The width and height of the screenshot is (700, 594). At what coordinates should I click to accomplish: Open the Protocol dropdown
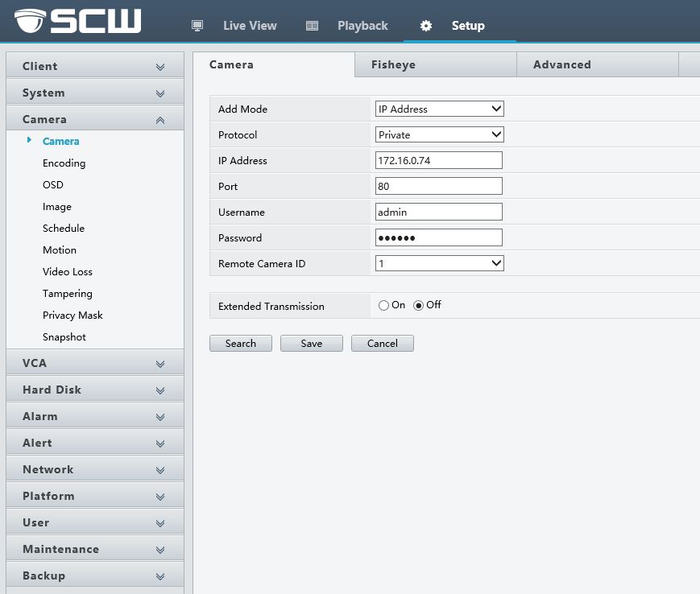click(x=439, y=134)
